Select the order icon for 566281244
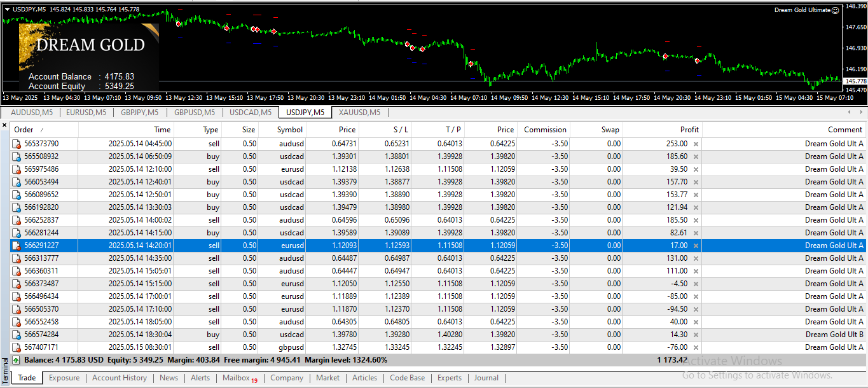Image resolution: width=868 pixels, height=388 pixels. 17,233
